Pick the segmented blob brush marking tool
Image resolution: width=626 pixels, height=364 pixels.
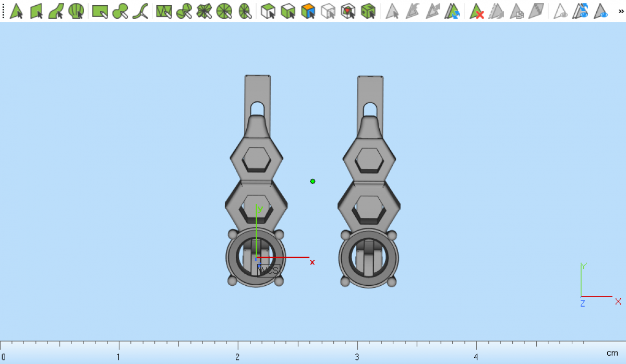[184, 11]
